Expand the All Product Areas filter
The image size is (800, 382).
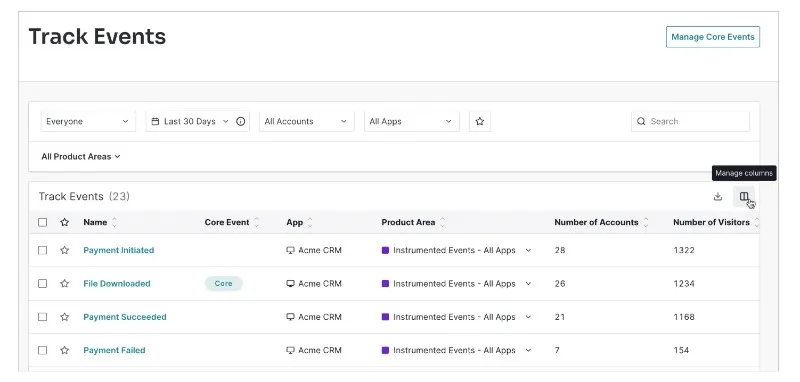(x=81, y=157)
